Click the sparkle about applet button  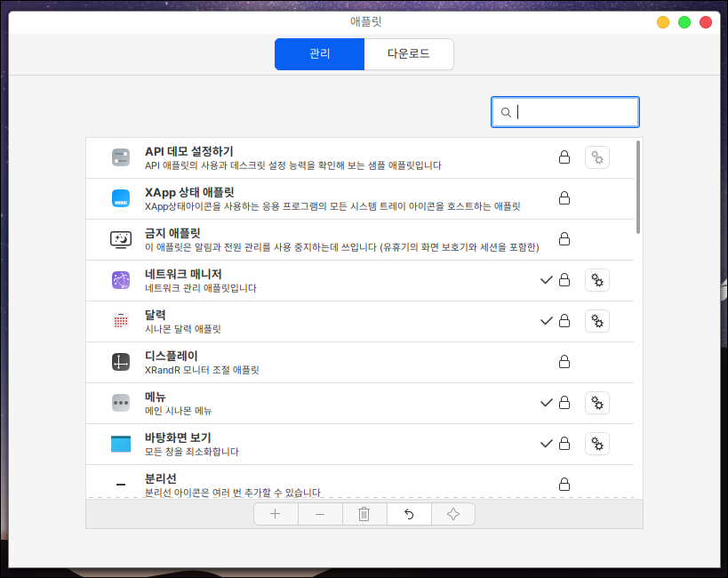click(x=453, y=514)
